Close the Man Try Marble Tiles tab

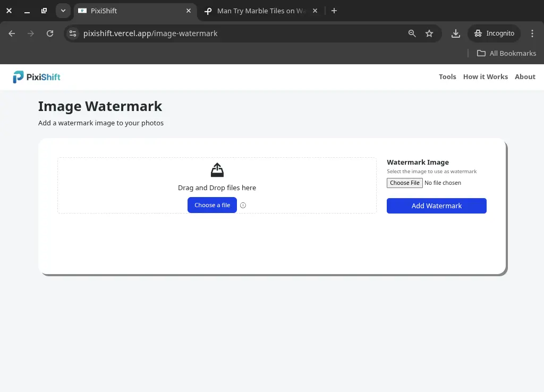314,11
